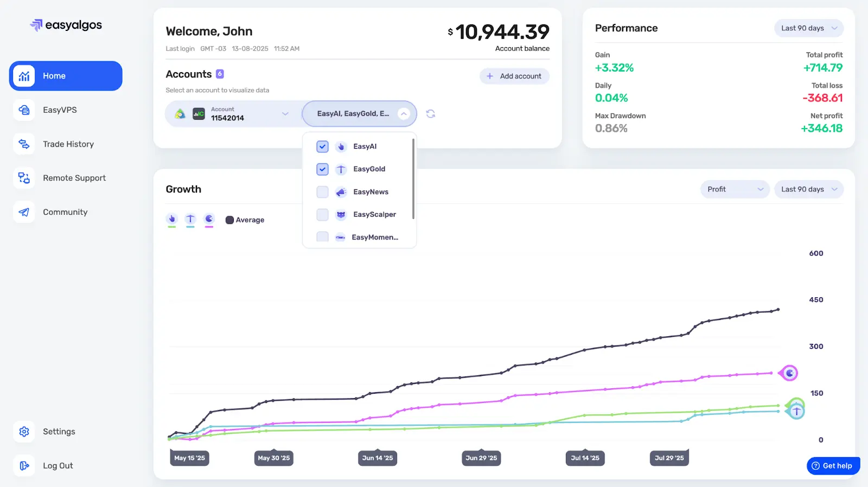Click the EasyAI hand icon in chart legend

point(172,219)
